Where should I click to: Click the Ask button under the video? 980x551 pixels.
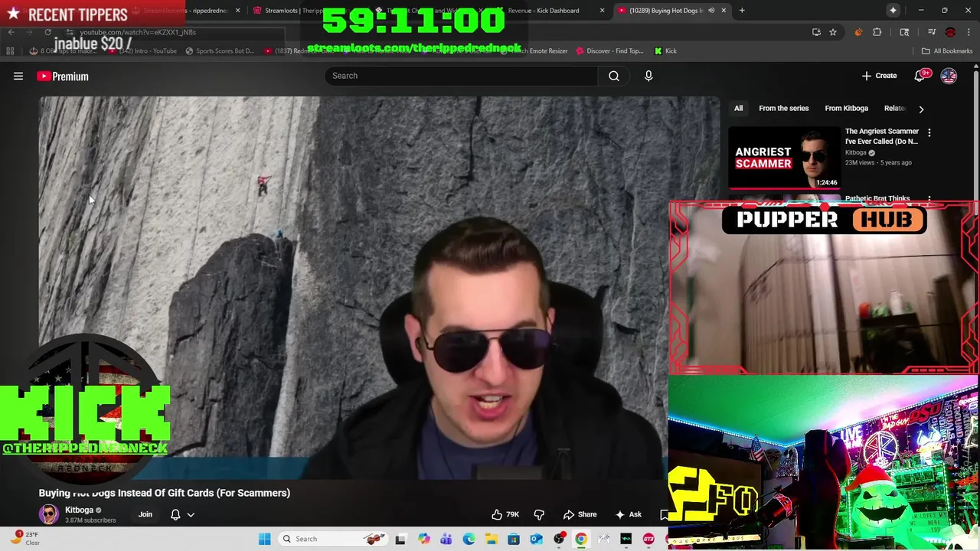pyautogui.click(x=628, y=514)
